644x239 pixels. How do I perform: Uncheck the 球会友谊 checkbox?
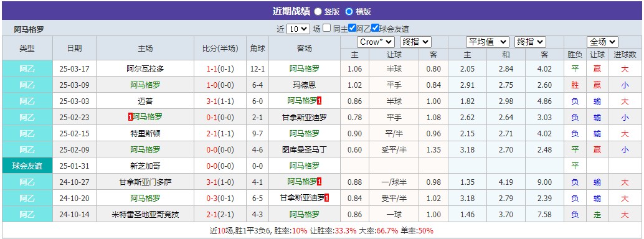pyautogui.click(x=375, y=29)
